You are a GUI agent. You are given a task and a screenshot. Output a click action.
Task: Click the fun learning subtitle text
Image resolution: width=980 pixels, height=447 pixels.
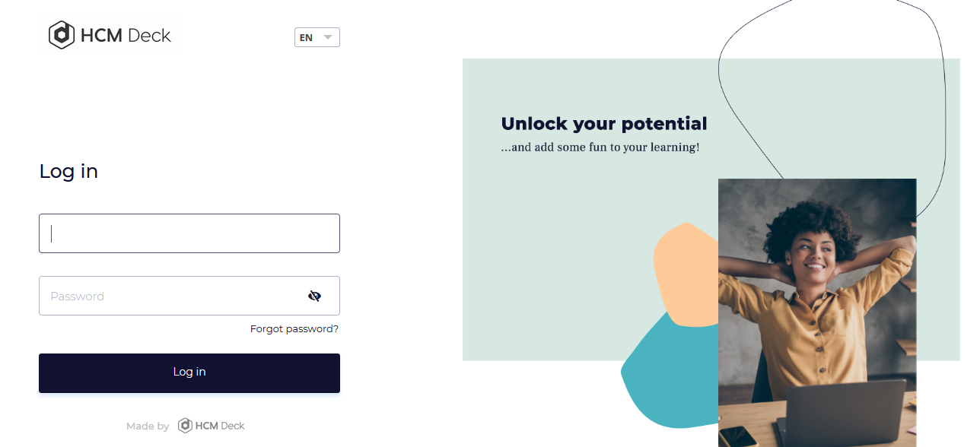pos(600,147)
